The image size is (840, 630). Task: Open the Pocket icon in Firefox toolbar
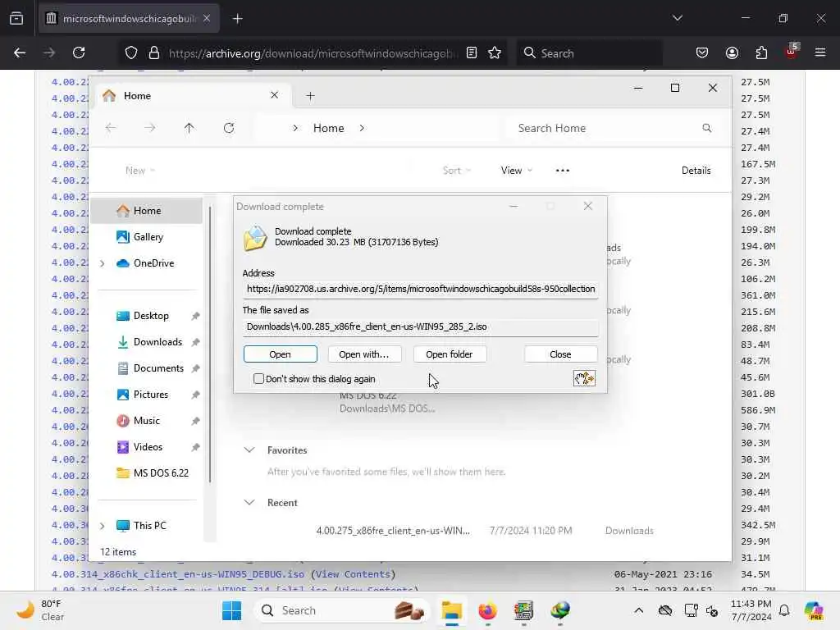(702, 52)
